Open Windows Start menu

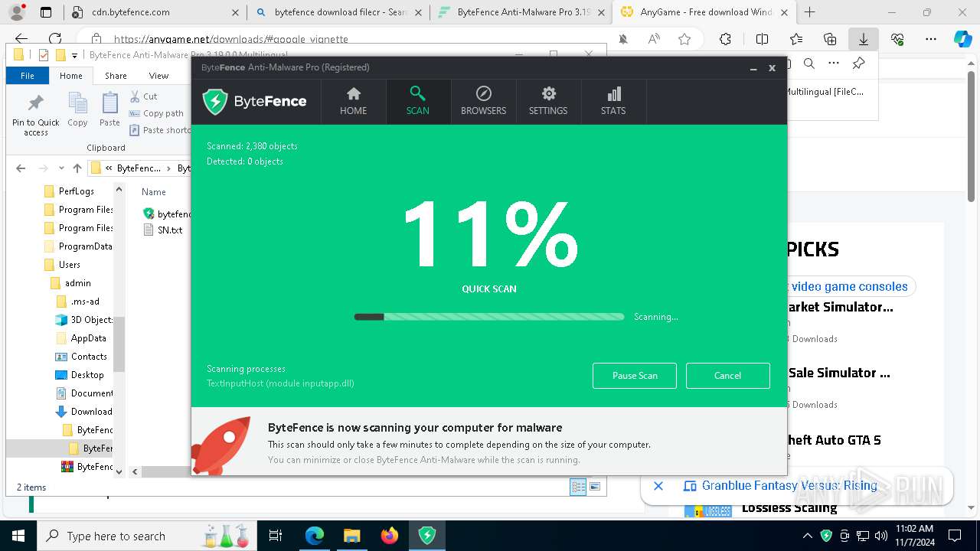tap(18, 536)
